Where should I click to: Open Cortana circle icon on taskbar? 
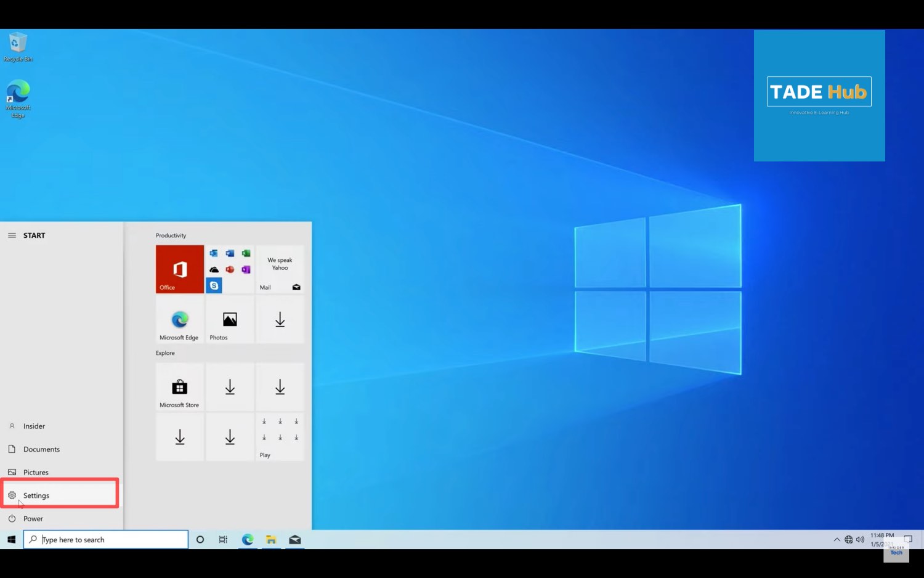click(x=200, y=540)
